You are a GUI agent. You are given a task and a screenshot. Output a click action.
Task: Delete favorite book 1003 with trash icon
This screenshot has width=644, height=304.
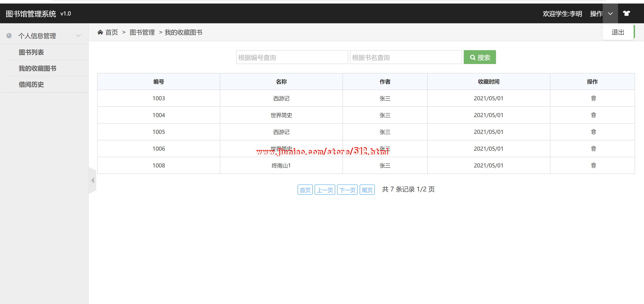[x=593, y=98]
